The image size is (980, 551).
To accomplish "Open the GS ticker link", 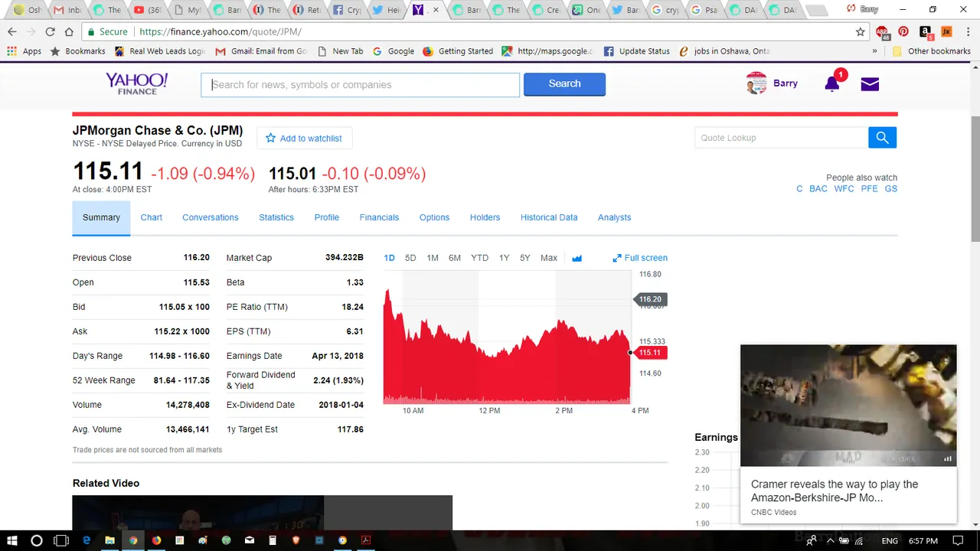I will tap(891, 189).
